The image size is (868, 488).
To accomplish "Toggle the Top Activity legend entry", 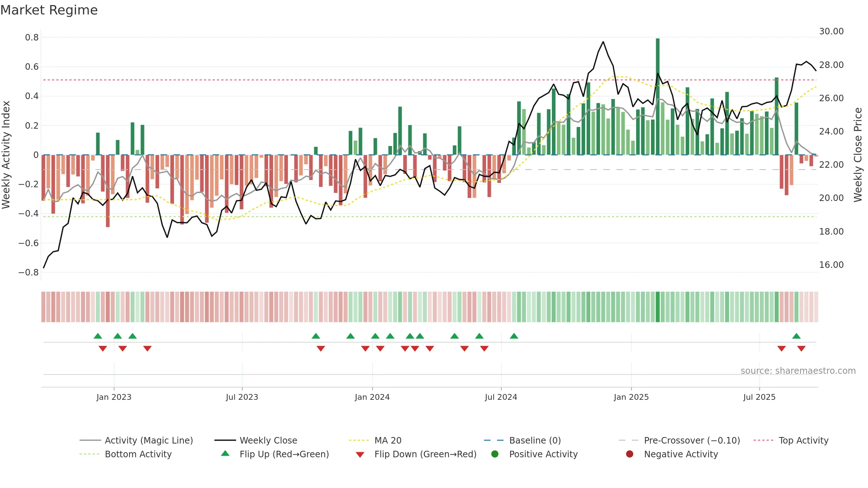I will [x=791, y=440].
